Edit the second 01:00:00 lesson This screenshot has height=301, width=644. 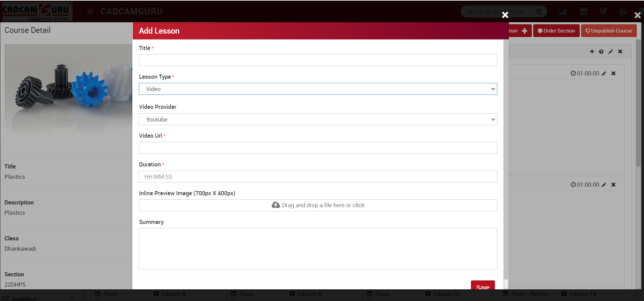coord(604,185)
